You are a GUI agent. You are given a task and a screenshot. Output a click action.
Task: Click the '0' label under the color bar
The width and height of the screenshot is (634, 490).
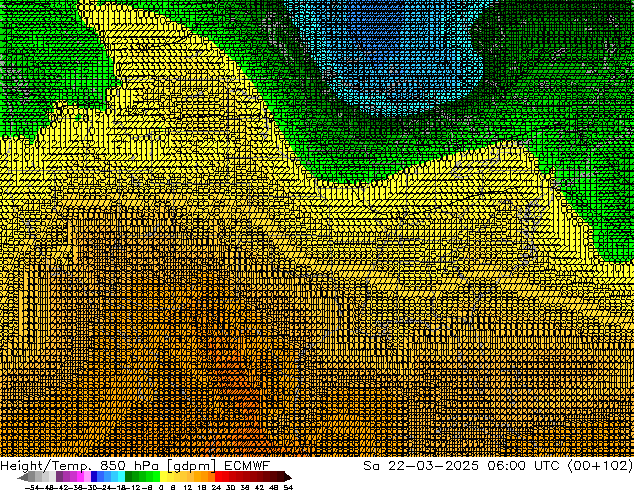coord(161,487)
